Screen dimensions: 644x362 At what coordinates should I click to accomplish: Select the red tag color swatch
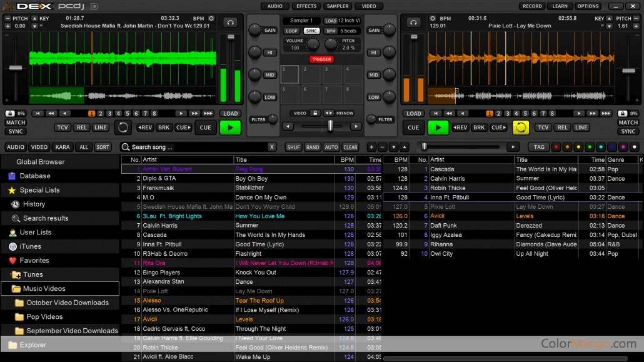(556, 147)
